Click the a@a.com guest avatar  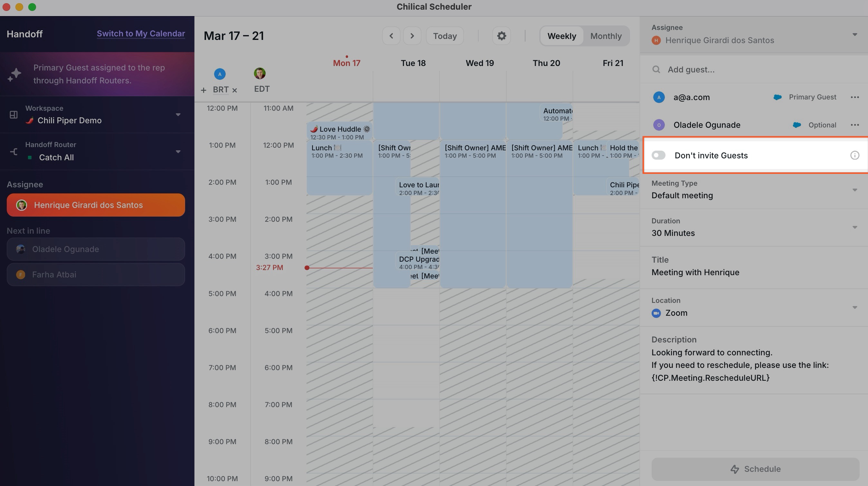(659, 97)
